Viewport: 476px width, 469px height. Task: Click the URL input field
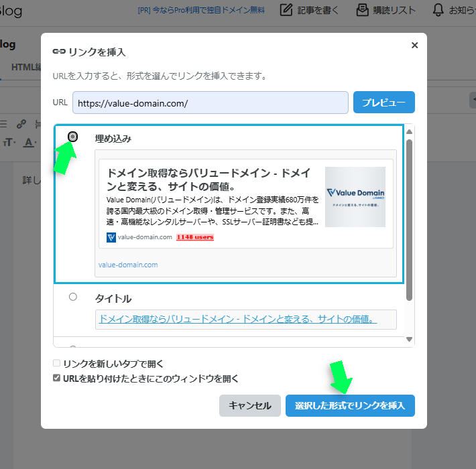(x=210, y=103)
